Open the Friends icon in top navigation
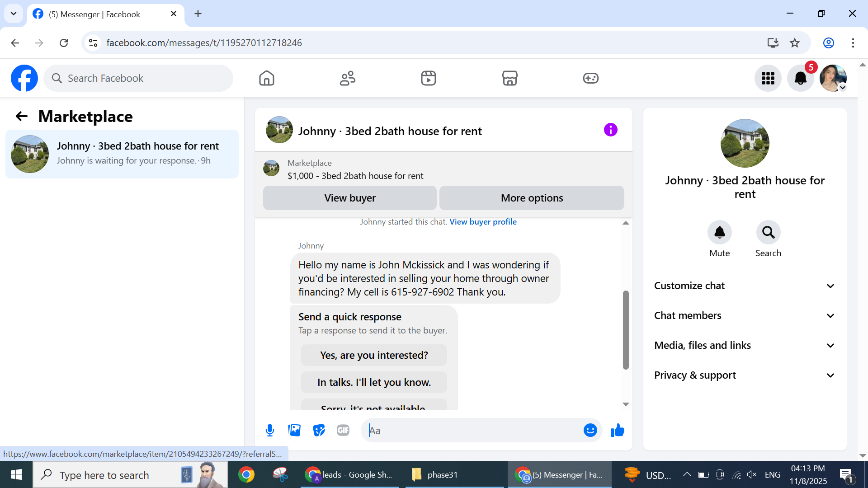The image size is (868, 488). 348,78
